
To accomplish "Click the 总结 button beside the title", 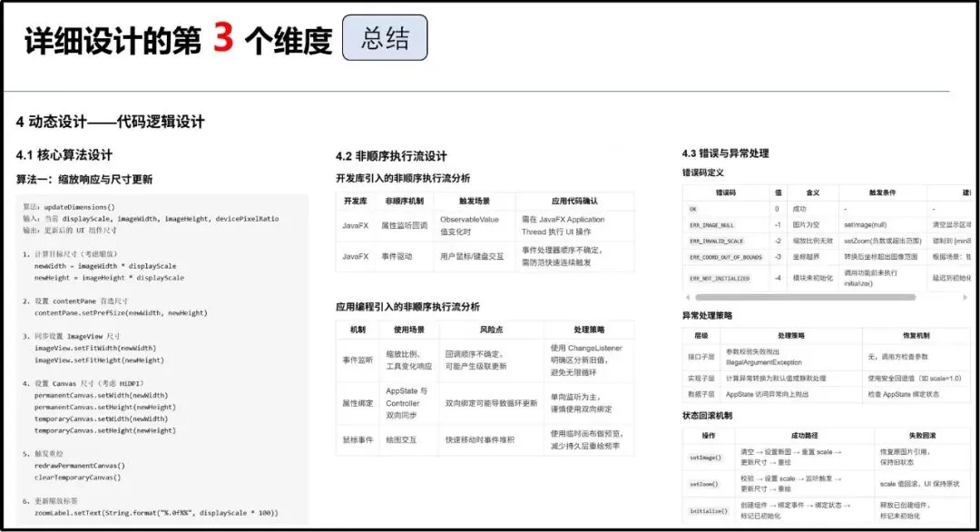I will [385, 38].
